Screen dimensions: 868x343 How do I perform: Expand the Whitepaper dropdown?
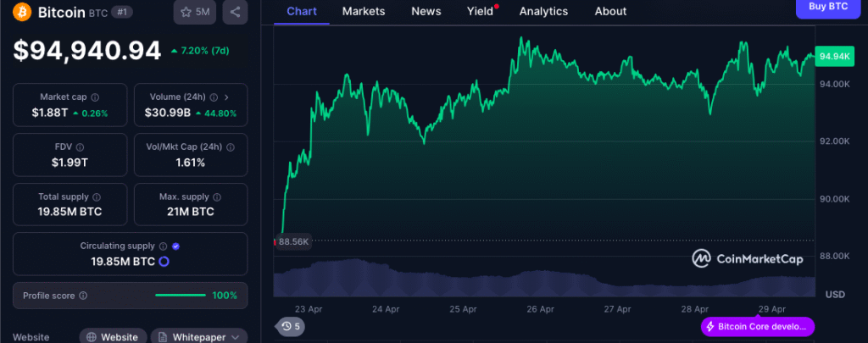click(198, 337)
